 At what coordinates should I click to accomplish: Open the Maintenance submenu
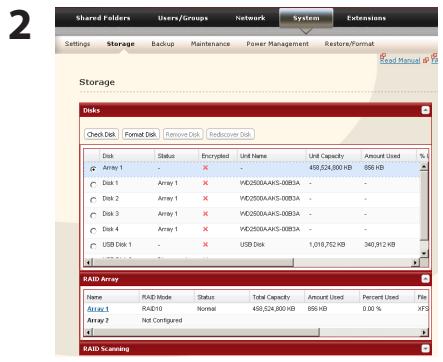coord(210,44)
